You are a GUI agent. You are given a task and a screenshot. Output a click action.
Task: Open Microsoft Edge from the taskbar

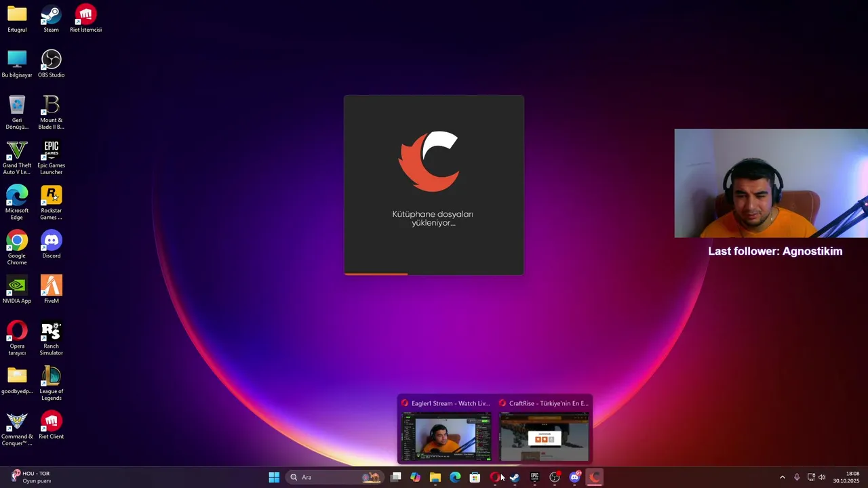[455, 477]
